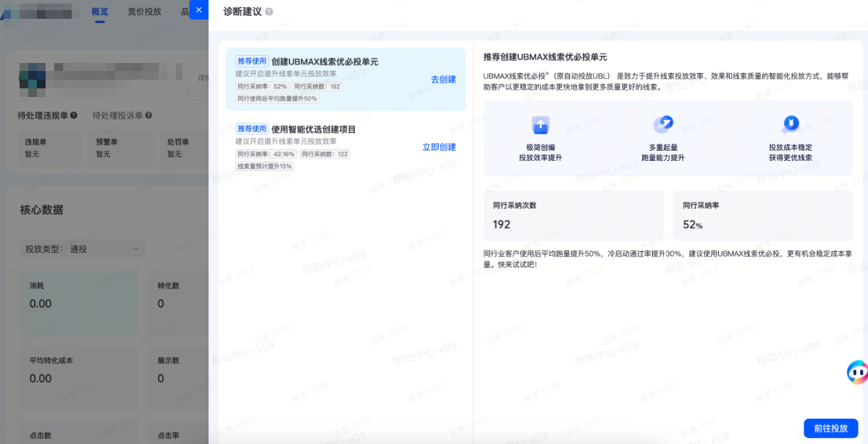
Task: Click the 投放成本稳定 yen icon
Action: point(790,125)
